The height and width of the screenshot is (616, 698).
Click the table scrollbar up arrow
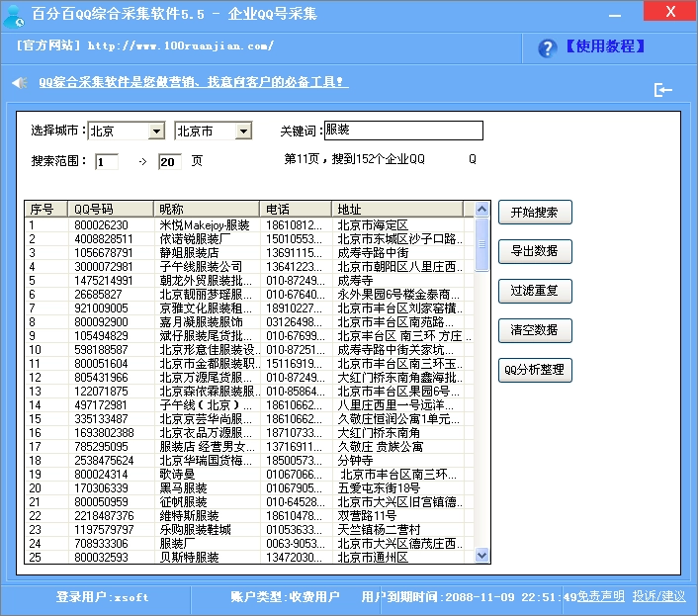pyautogui.click(x=481, y=210)
